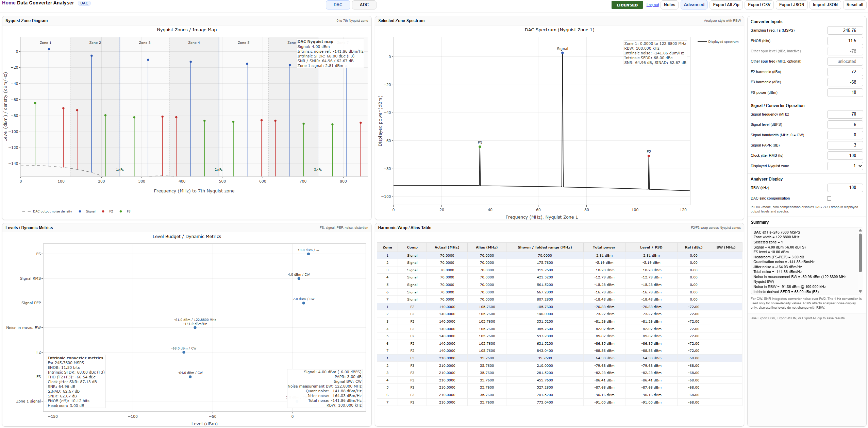Edit the F2 harmonic dBc field
The image size is (868, 428).
point(845,72)
